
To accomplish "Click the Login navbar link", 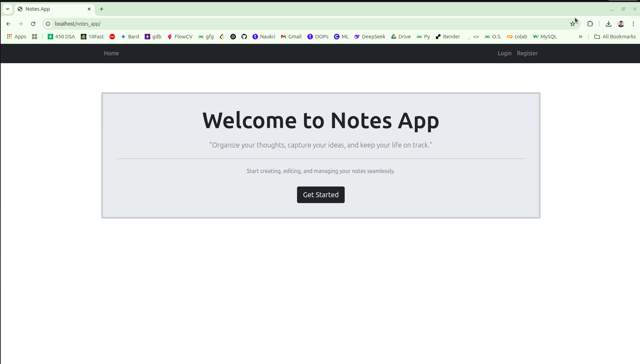I will tap(505, 53).
